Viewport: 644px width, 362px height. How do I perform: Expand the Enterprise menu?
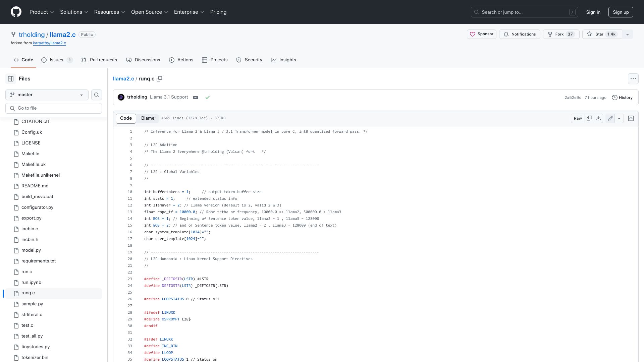189,12
